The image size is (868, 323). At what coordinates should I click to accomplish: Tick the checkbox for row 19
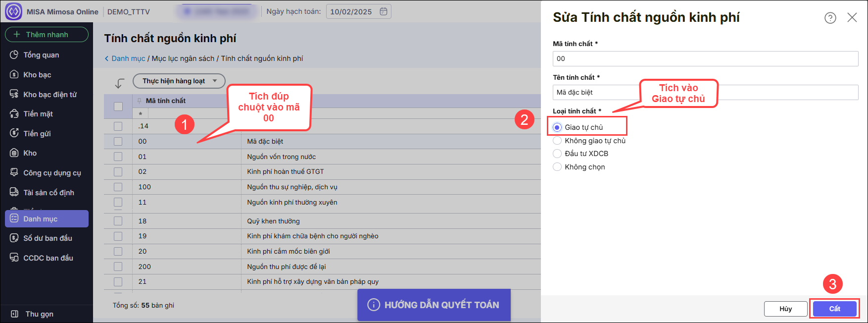118,236
